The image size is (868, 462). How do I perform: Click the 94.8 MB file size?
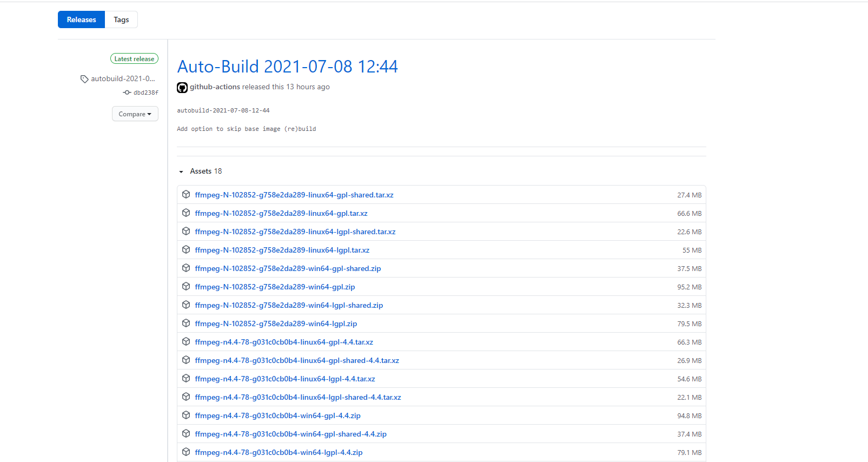690,416
